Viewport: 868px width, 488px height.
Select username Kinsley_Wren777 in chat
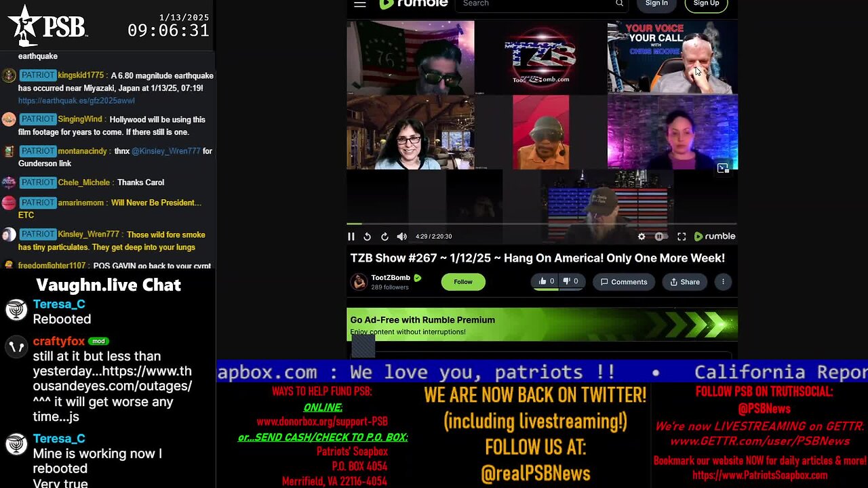pos(89,235)
